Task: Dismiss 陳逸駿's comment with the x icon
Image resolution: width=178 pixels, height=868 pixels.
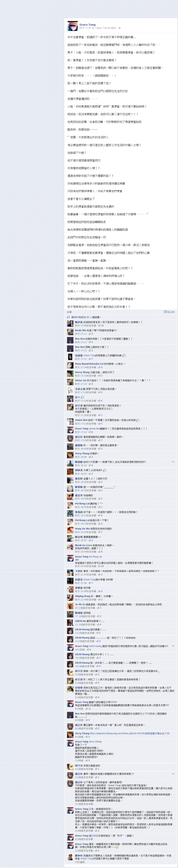Action: (173, 462)
